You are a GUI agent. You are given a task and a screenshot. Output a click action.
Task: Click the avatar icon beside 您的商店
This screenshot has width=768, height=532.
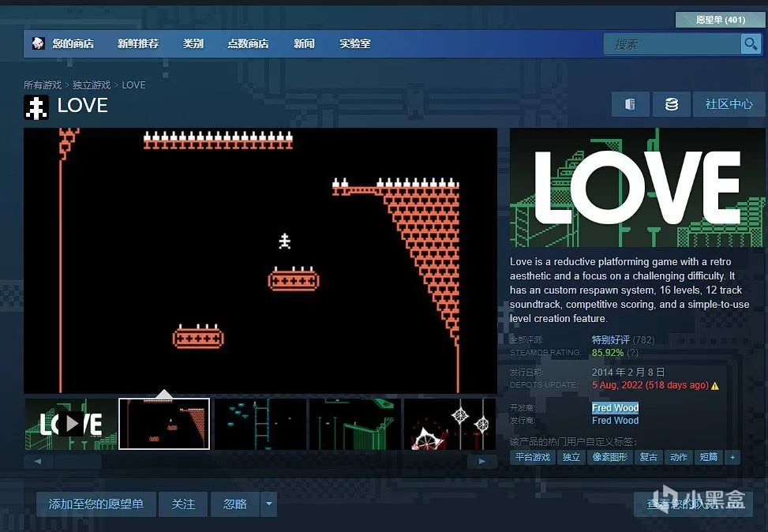point(38,43)
